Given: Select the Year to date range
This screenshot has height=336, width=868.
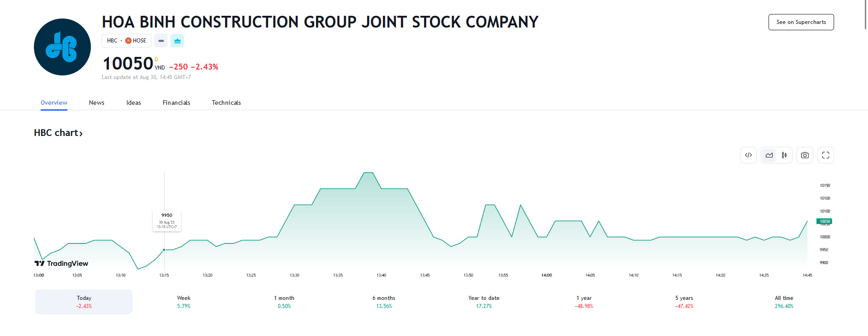Looking at the screenshot, I should click(484, 302).
